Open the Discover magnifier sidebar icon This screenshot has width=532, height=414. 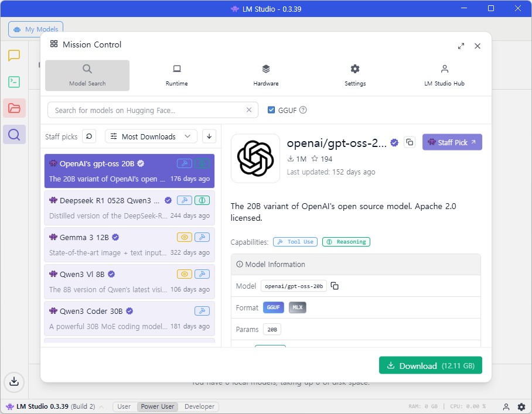(14, 135)
